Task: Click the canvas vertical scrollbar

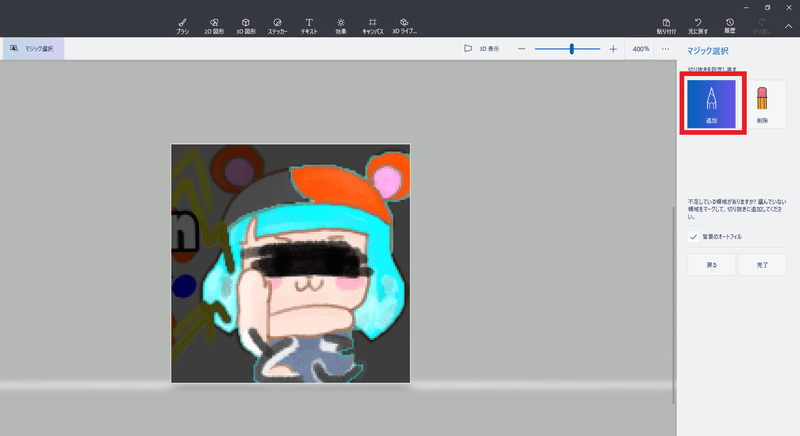Action: (x=673, y=305)
